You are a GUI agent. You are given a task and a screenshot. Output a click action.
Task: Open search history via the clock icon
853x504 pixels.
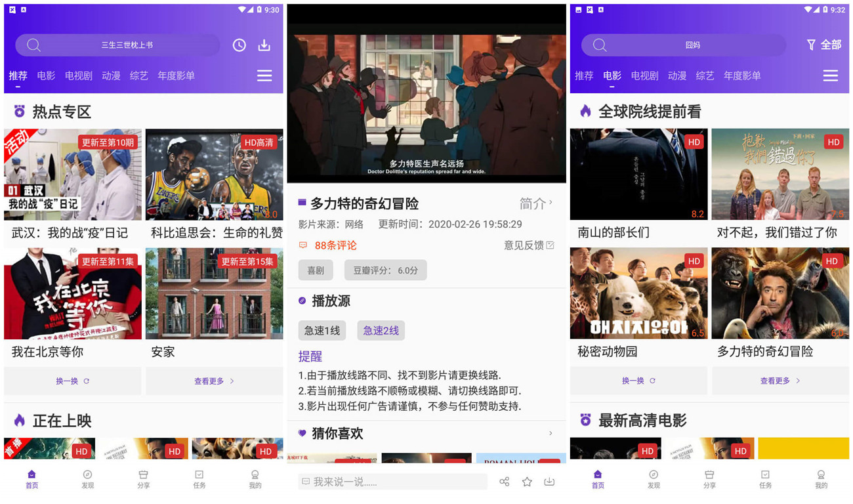point(238,45)
